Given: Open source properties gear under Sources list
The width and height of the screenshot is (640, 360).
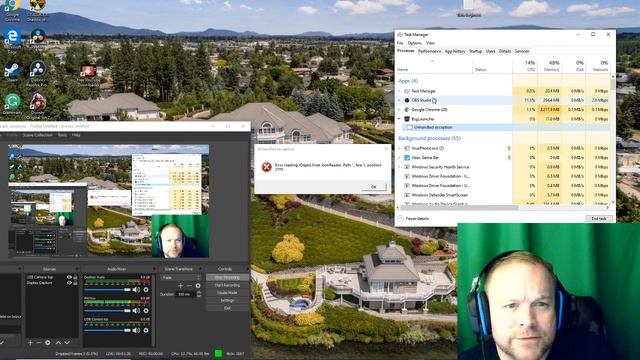Looking at the screenshot, I should point(48,343).
